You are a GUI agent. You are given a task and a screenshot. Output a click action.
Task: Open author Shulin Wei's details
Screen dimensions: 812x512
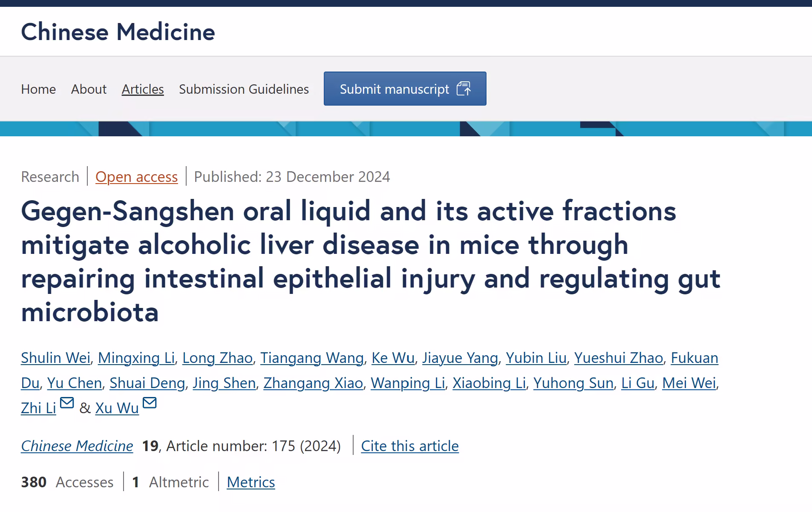coord(56,358)
